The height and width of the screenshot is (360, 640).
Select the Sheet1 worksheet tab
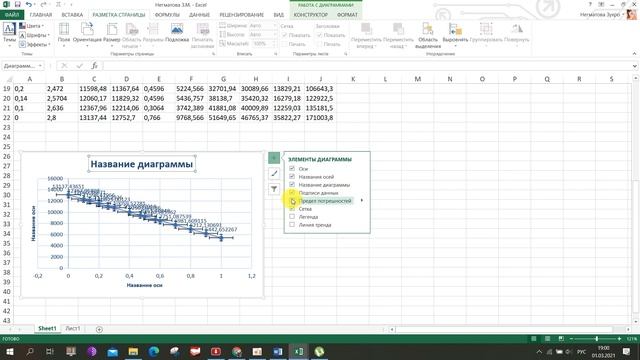(47, 329)
